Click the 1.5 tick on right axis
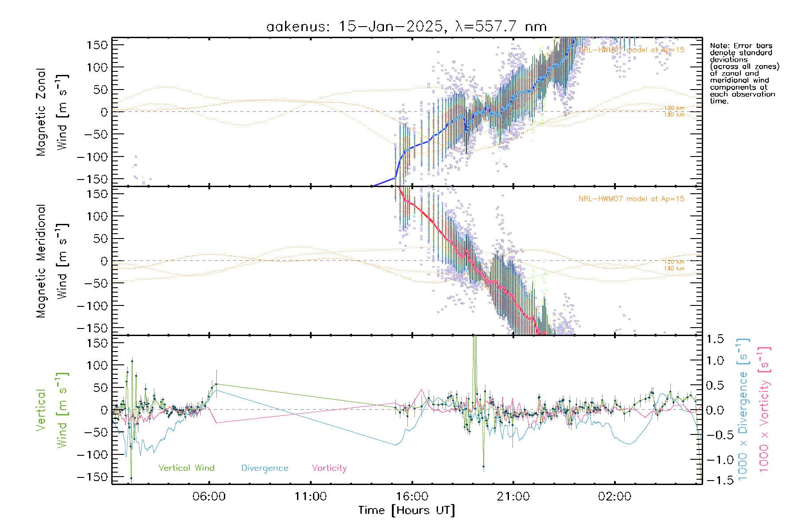This screenshot has height=532, width=798. point(715,339)
